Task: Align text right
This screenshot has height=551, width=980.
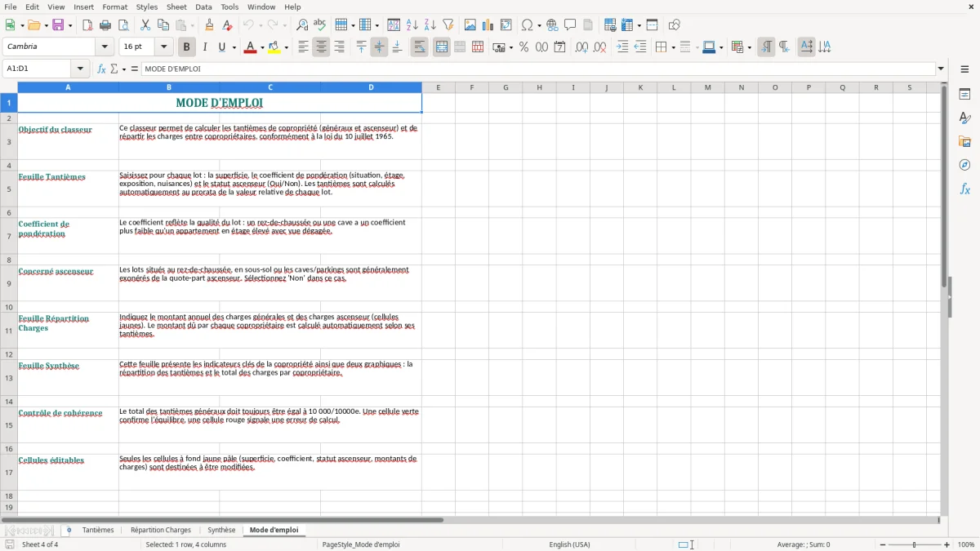Action: tap(339, 47)
